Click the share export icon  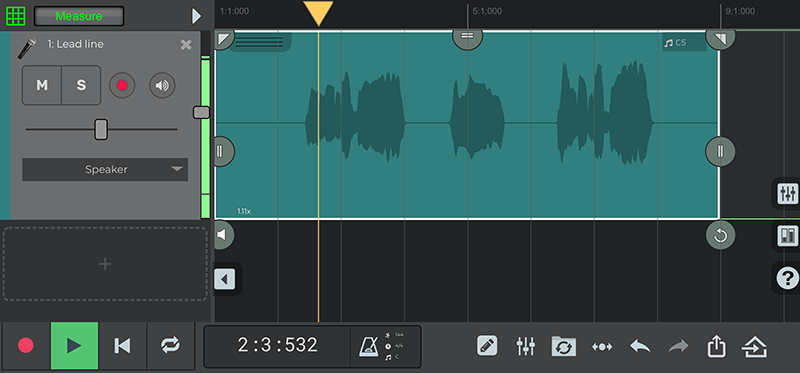[x=716, y=346]
